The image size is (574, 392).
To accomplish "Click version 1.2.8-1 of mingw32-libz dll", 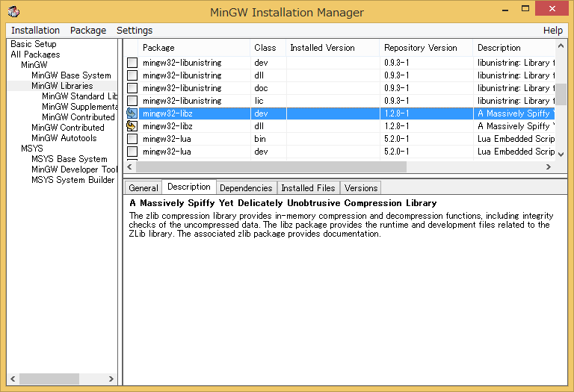I will tap(396, 126).
